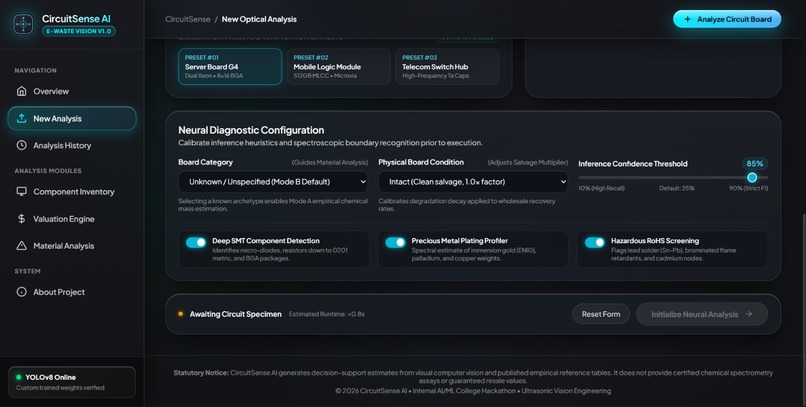Click the About Project info icon
The height and width of the screenshot is (407, 806).
(22, 292)
